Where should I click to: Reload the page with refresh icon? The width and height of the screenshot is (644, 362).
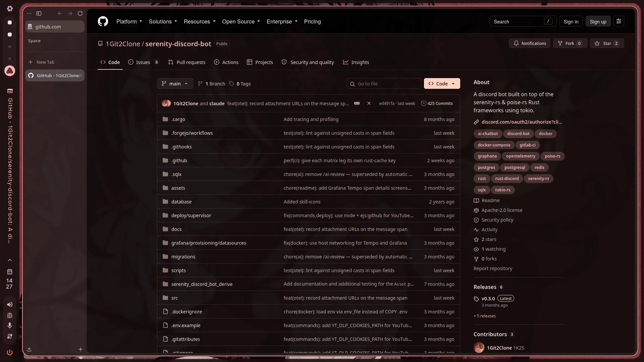80,13
